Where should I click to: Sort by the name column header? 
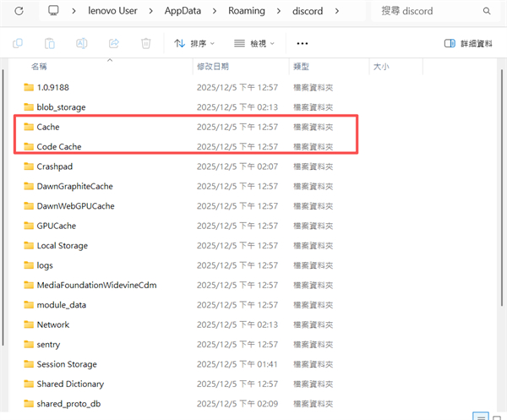click(x=39, y=67)
